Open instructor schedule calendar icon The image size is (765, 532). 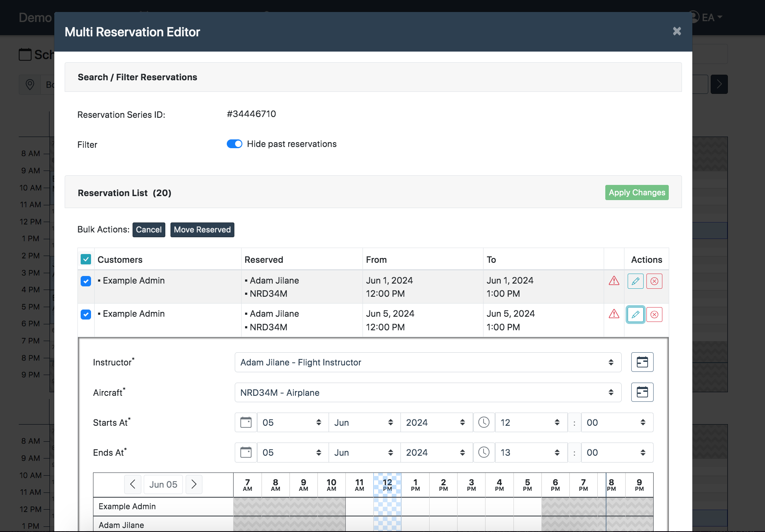[x=642, y=362]
